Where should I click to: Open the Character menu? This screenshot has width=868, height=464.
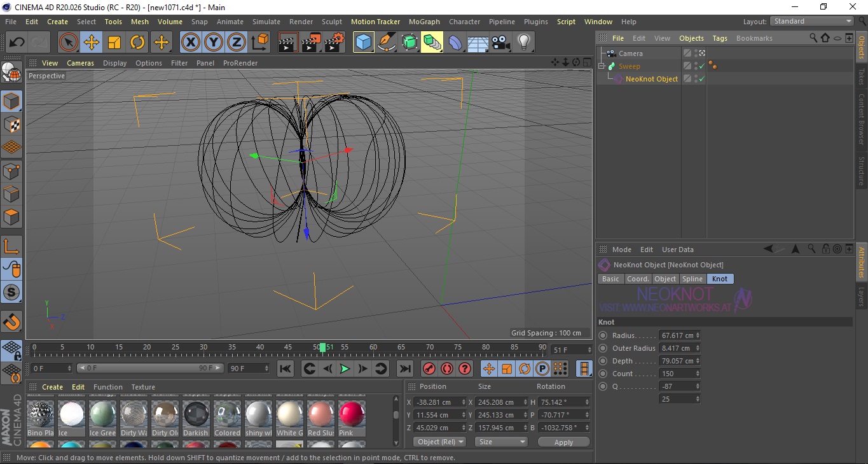click(x=465, y=22)
